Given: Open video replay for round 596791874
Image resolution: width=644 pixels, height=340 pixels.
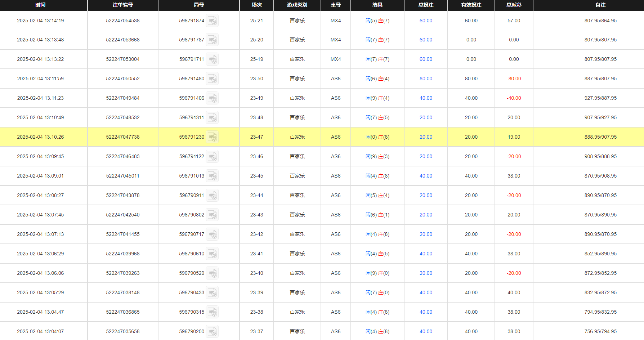Looking at the screenshot, I should click(x=212, y=21).
